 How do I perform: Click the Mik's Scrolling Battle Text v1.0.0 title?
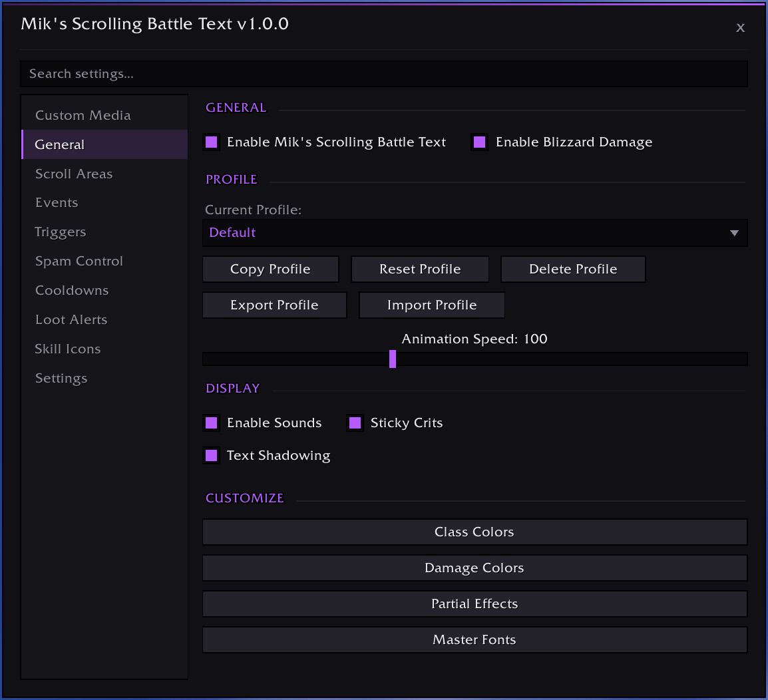pos(155,24)
